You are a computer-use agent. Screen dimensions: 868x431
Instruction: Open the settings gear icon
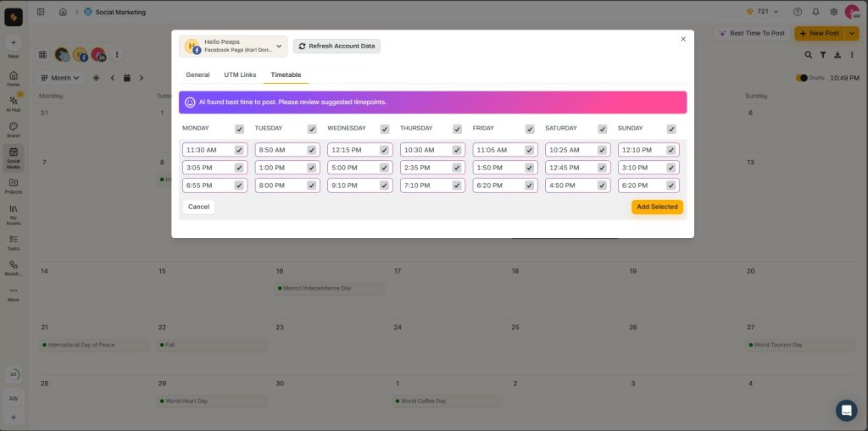tap(834, 12)
